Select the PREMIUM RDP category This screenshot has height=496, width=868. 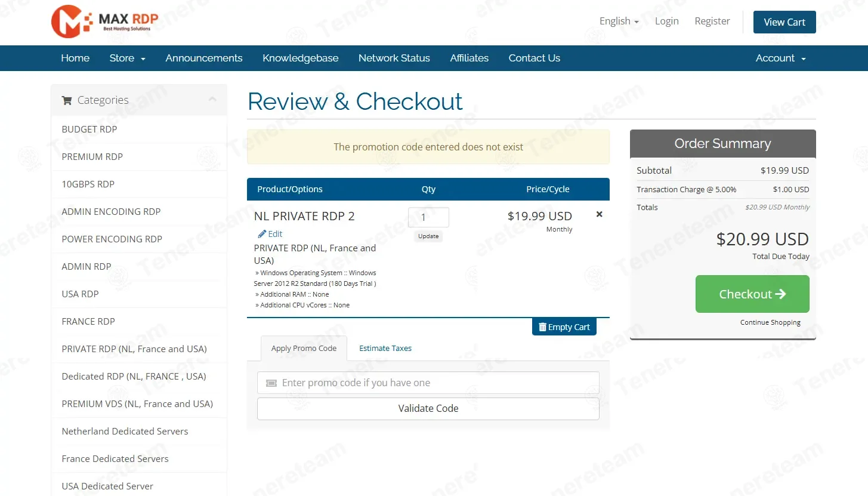92,156
